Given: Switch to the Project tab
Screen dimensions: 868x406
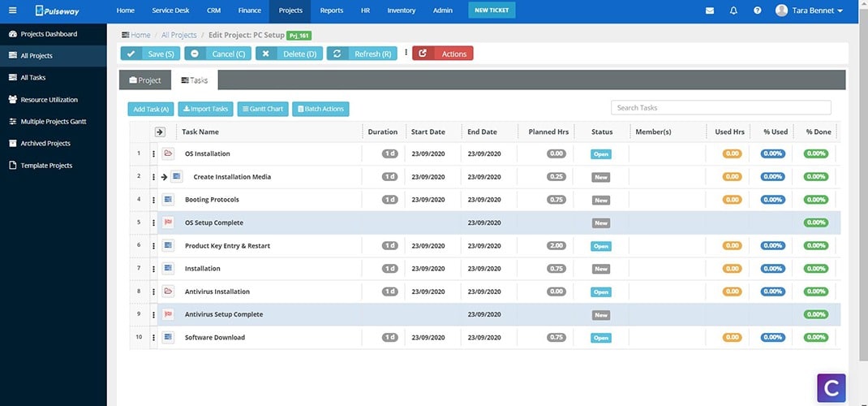Looking at the screenshot, I should pyautogui.click(x=145, y=80).
